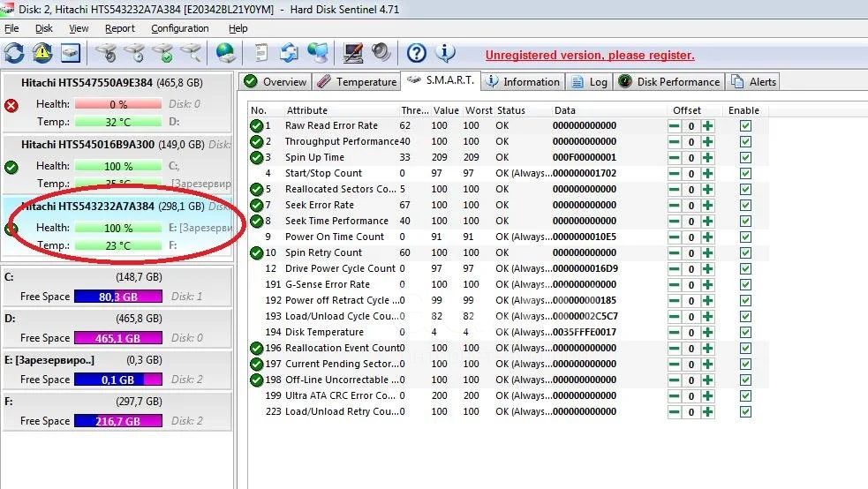Click the disk with magnifier surface test icon
This screenshot has height=489, width=868.
pos(191,53)
